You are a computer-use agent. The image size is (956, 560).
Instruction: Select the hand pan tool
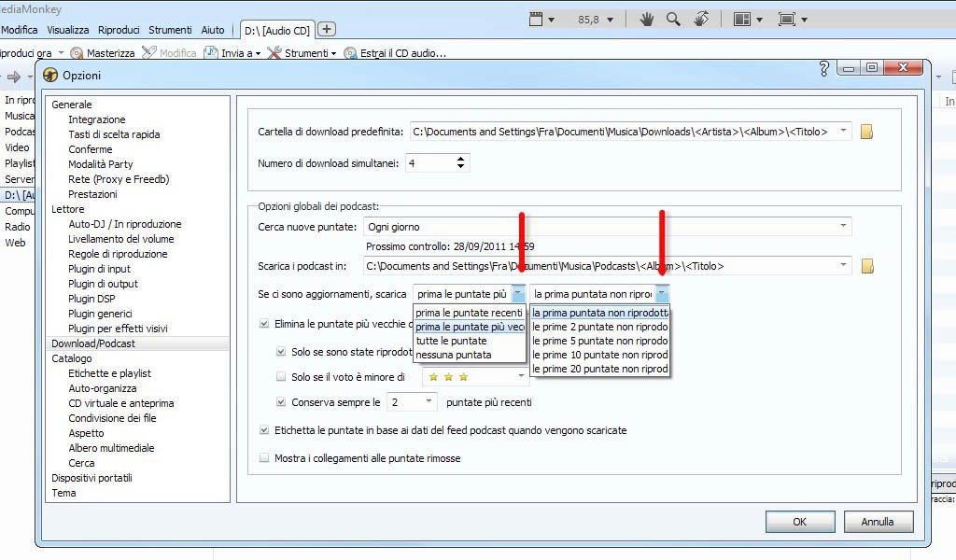[x=647, y=20]
